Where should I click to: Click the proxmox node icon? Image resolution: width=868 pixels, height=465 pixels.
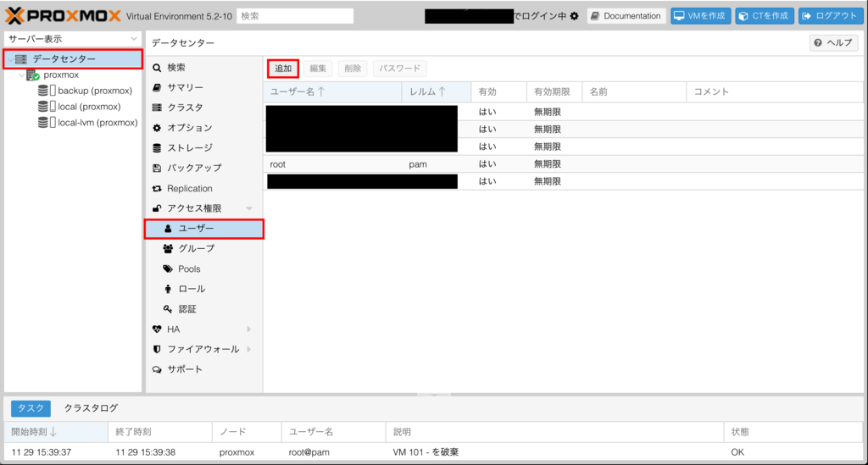click(33, 75)
